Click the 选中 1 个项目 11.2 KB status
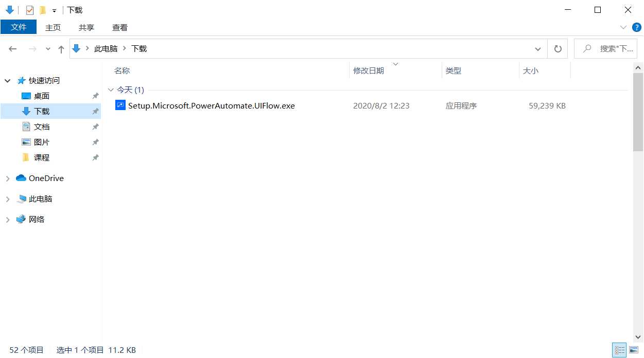This screenshot has width=644, height=358. click(x=96, y=350)
